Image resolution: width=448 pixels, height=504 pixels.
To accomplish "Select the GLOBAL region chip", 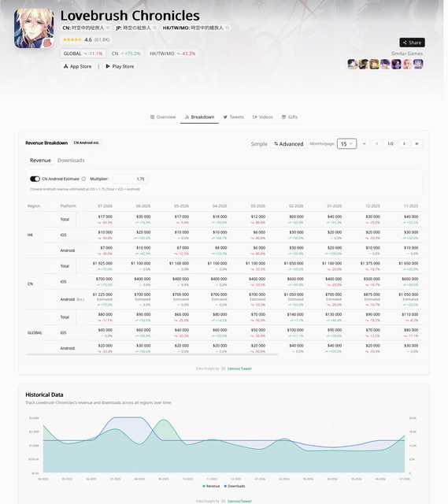I will tap(83, 54).
